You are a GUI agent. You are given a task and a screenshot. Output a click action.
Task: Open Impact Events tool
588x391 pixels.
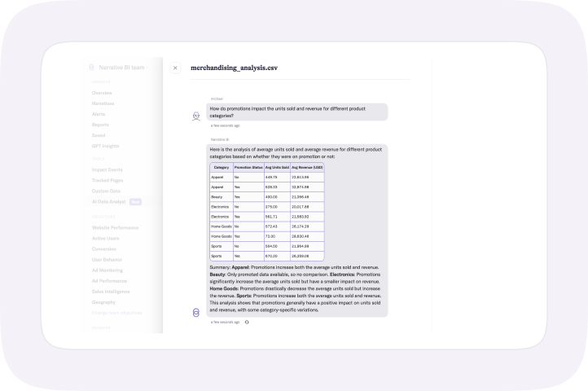pyautogui.click(x=107, y=169)
